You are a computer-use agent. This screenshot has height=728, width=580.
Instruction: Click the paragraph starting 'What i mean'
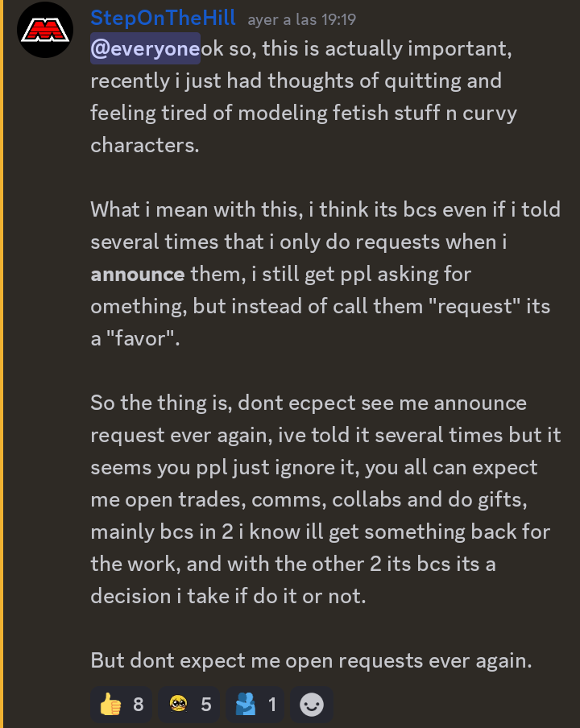point(325,274)
